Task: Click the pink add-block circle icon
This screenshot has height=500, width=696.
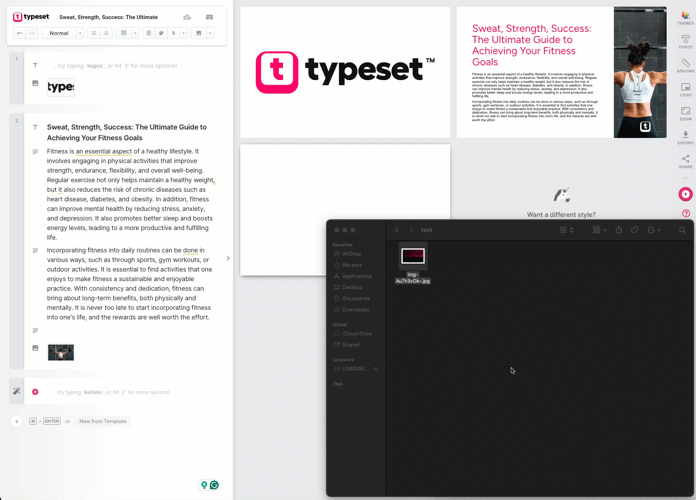Action: coord(35,392)
